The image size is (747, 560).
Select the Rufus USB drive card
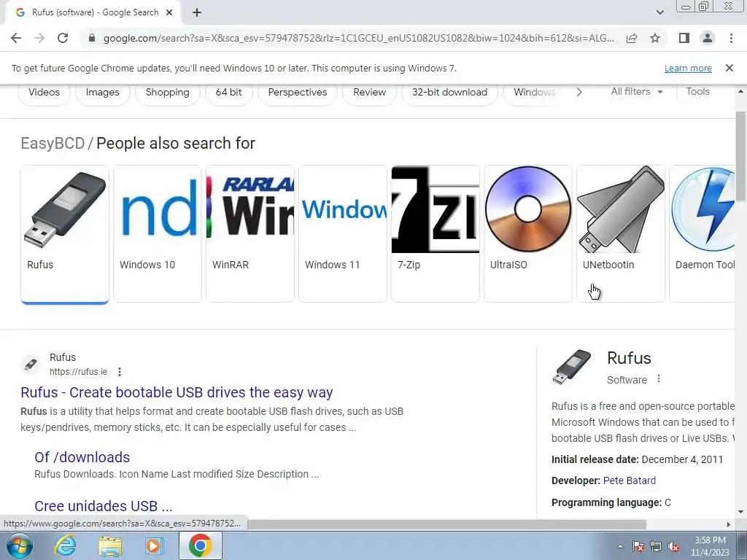(x=65, y=234)
